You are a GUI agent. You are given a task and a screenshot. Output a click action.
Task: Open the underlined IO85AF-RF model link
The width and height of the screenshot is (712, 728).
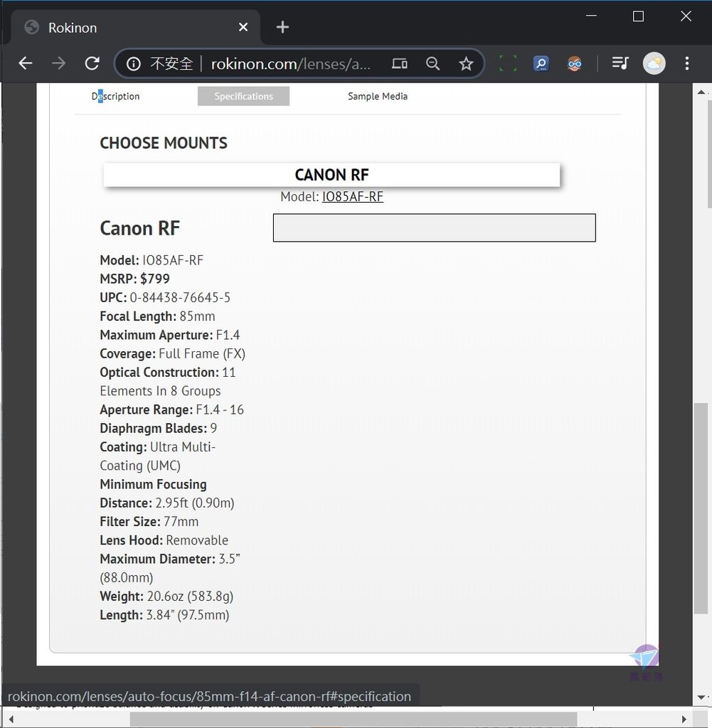[353, 197]
